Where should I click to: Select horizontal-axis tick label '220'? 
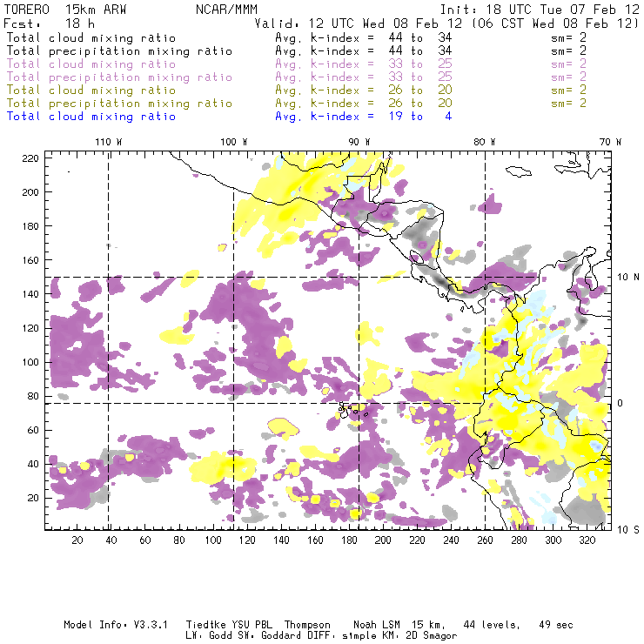tap(417, 540)
